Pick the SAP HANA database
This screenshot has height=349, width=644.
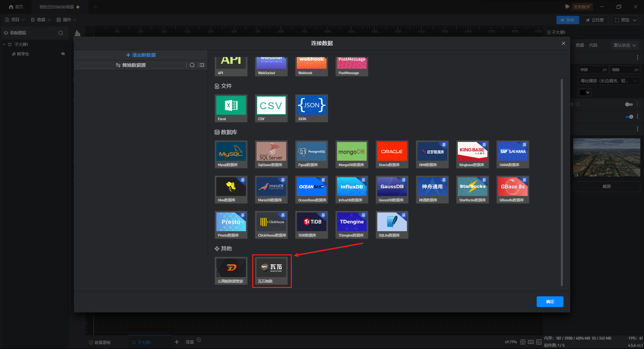[x=513, y=154]
